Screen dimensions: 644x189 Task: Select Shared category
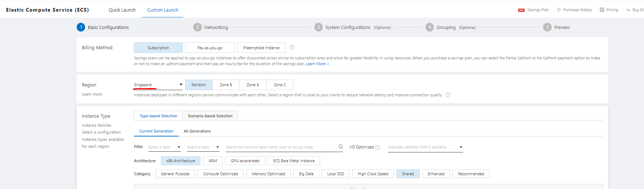[x=408, y=174]
